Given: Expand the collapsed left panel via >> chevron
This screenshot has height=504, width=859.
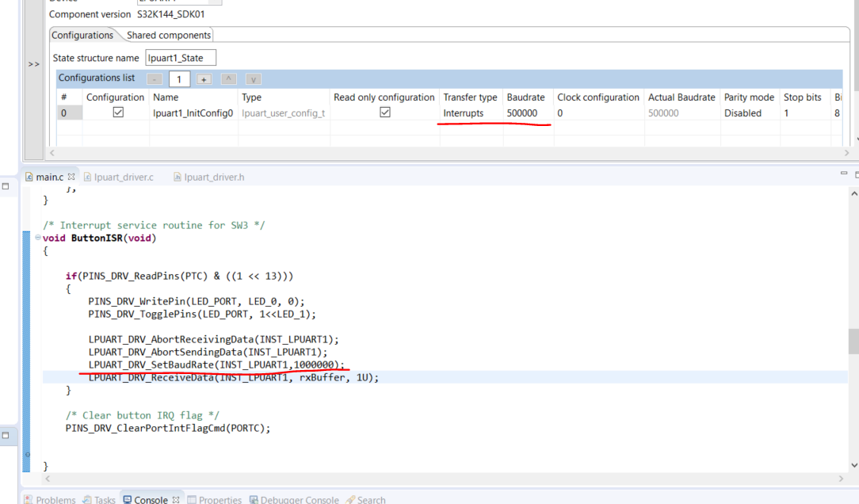Looking at the screenshot, I should 33,63.
